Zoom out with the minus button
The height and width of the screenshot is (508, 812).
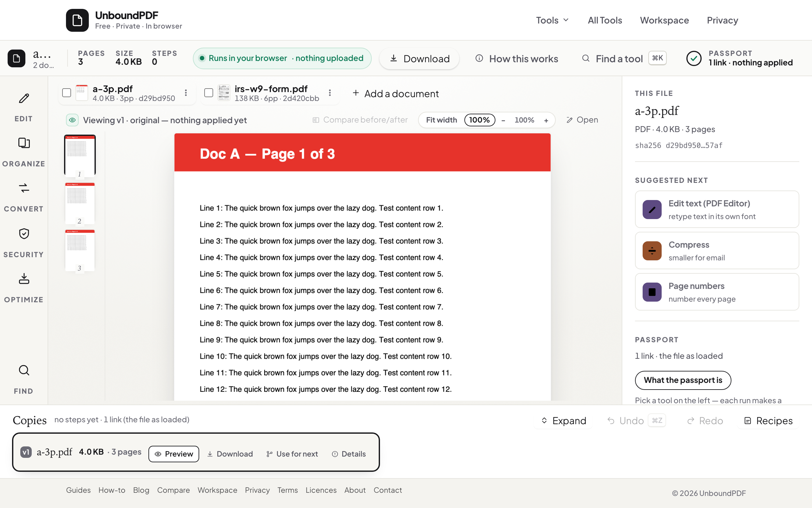pos(503,120)
